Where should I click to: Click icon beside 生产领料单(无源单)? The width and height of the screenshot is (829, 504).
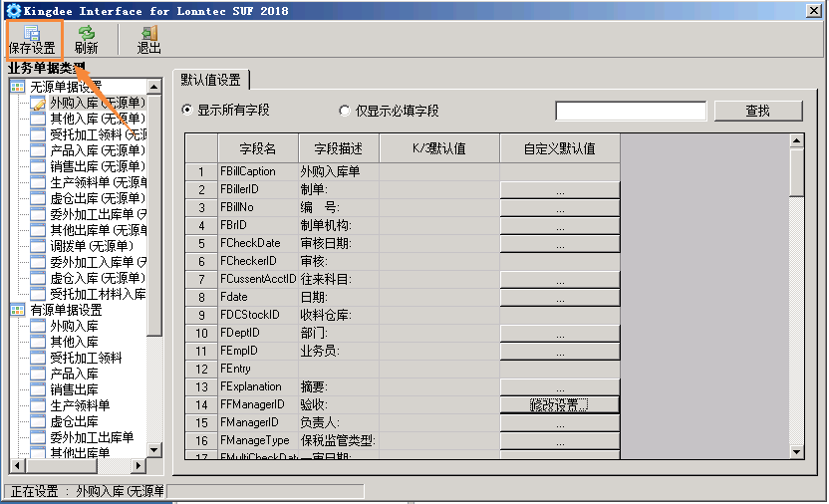coord(38,183)
